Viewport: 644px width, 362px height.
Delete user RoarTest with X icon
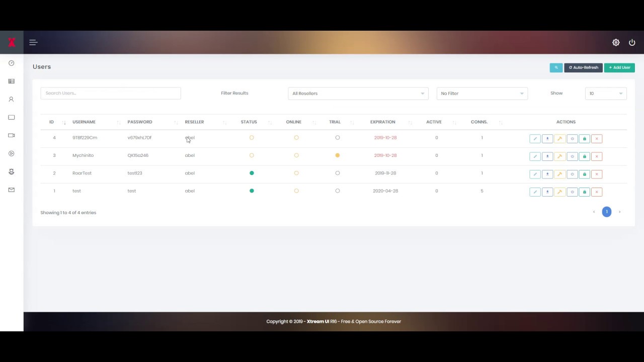coord(597,174)
